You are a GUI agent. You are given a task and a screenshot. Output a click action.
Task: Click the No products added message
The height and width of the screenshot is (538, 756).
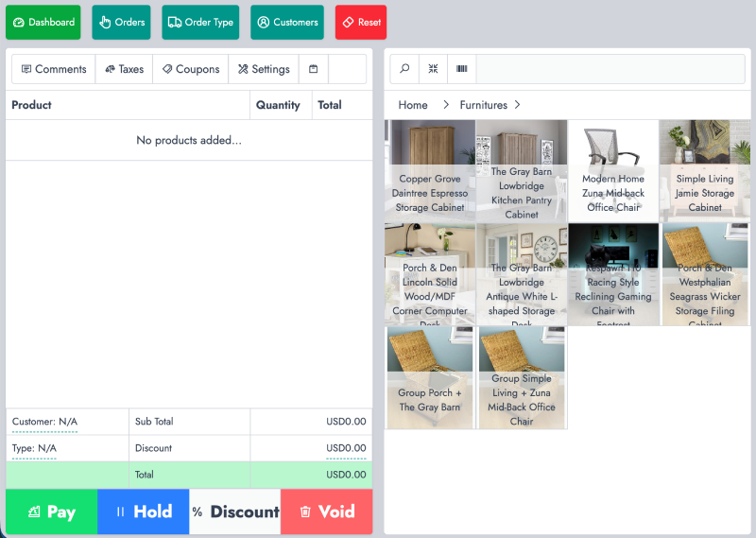pos(189,141)
